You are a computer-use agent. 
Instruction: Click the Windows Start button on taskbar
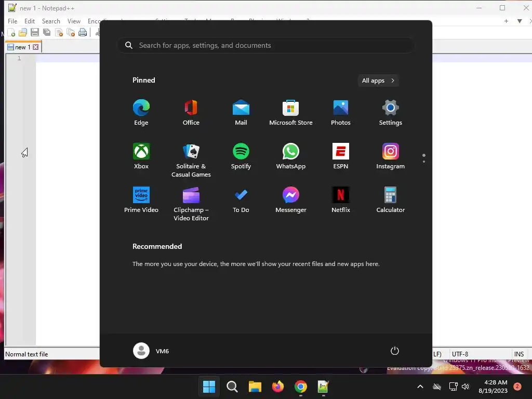click(209, 387)
